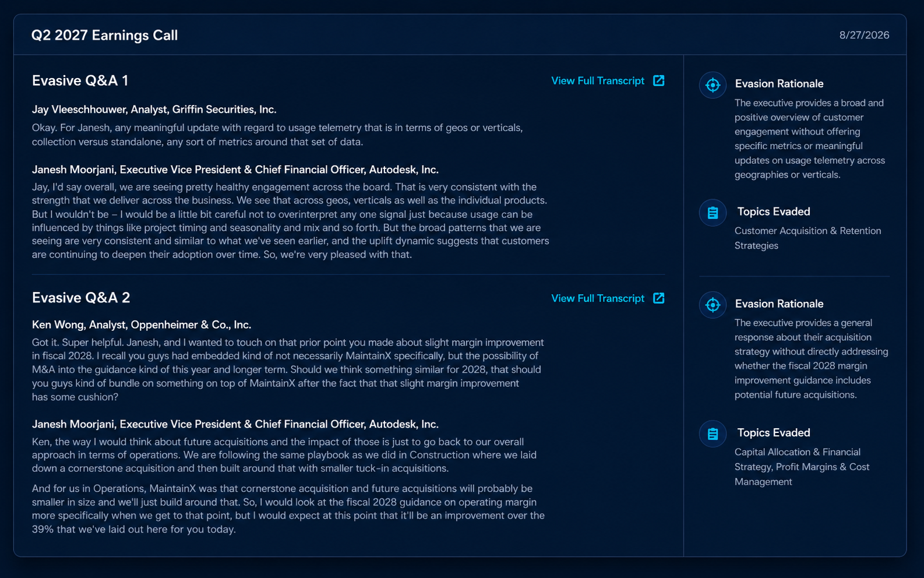Click paragraph starting "And for us in Operations"

[288, 509]
